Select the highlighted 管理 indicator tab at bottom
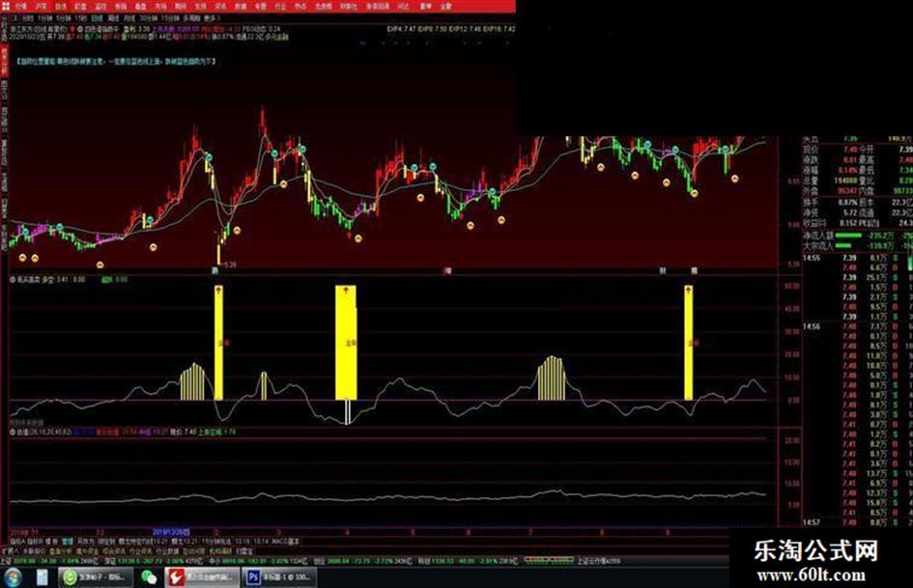 click(67, 542)
